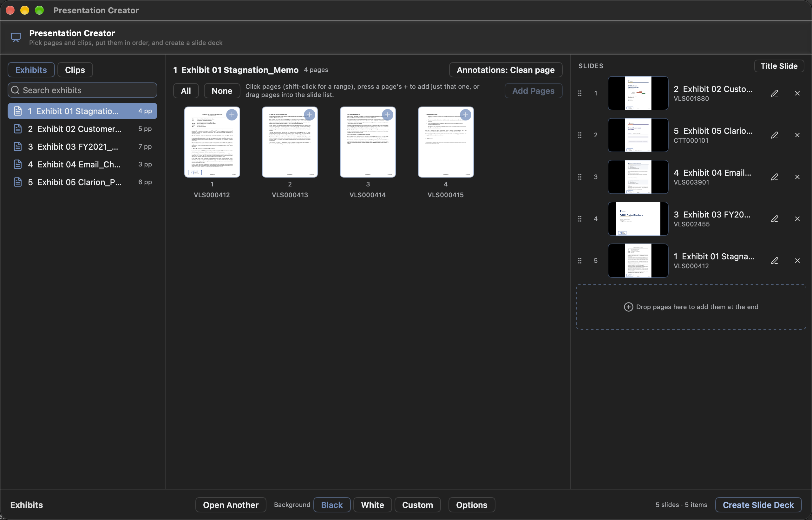
Task: Edit slide 3 Exhibit 04 Email pencil icon
Action: pos(775,177)
